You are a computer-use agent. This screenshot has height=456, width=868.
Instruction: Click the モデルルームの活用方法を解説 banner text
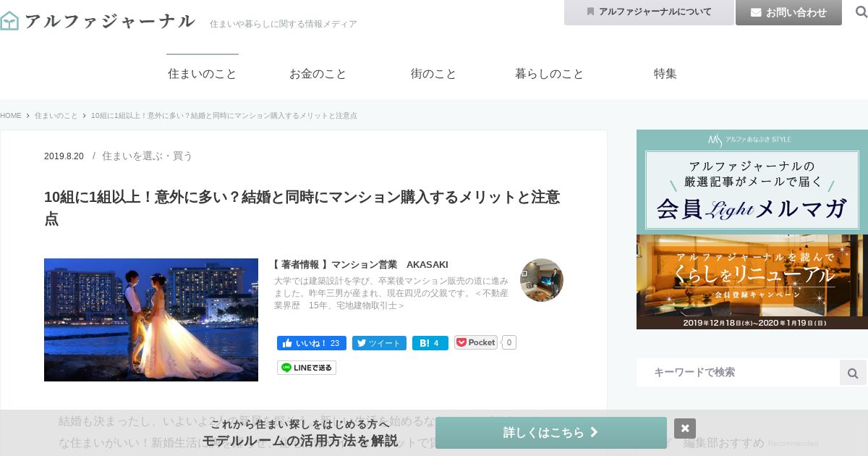point(299,441)
